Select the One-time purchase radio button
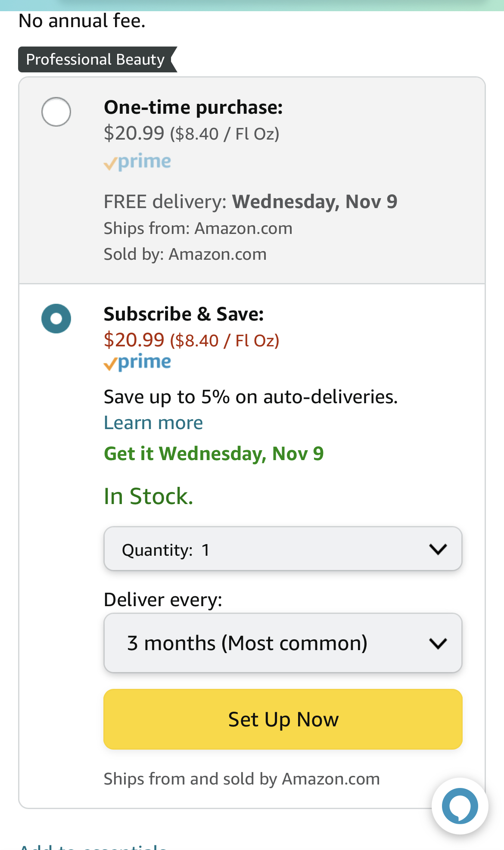 [55, 112]
